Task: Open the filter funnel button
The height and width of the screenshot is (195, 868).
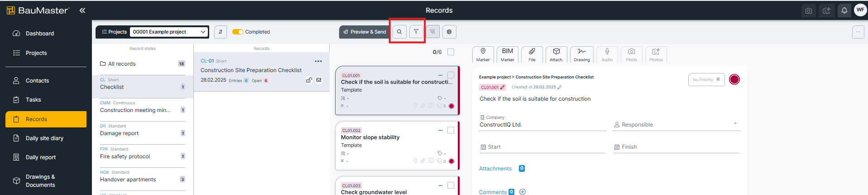Action: [416, 32]
